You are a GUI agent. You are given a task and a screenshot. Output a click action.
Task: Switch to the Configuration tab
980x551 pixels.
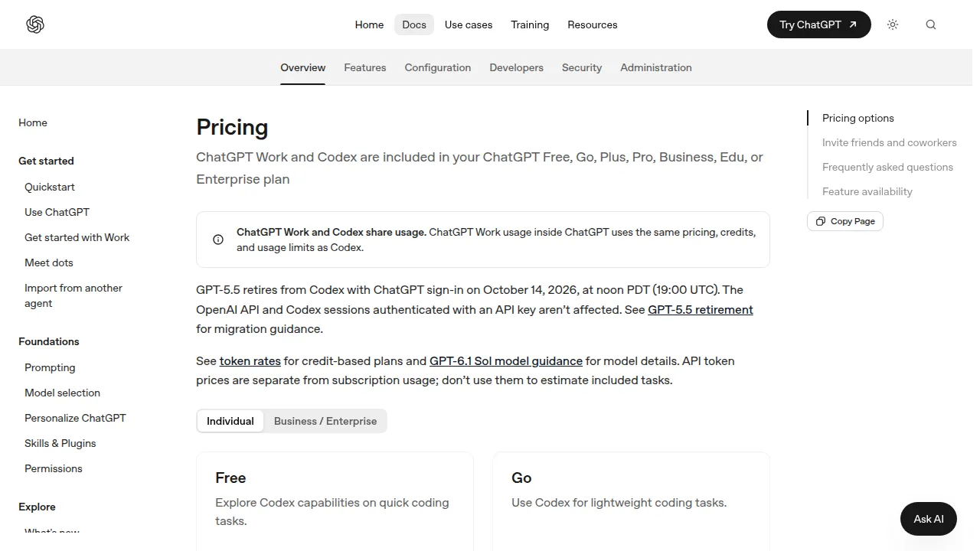coord(438,67)
